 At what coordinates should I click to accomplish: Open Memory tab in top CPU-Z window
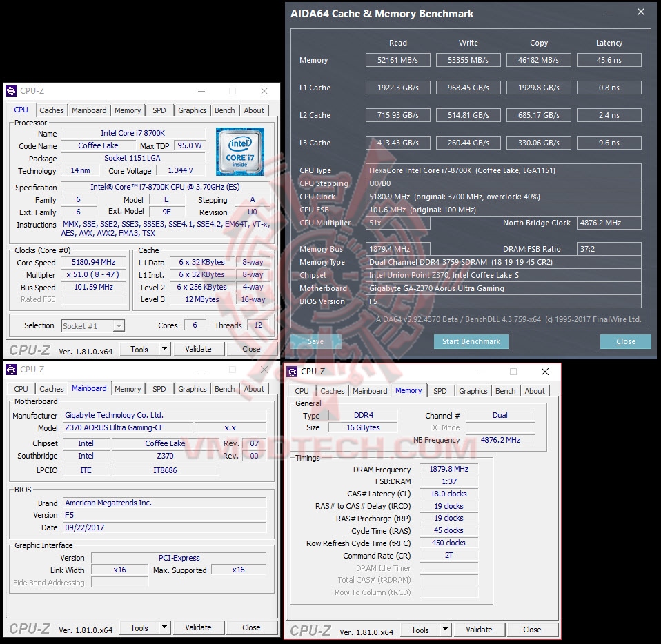coord(128,110)
